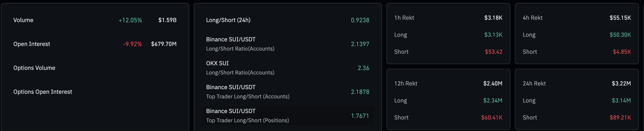Select the Open Interest row label
This screenshot has width=644, height=131.
click(x=32, y=44)
